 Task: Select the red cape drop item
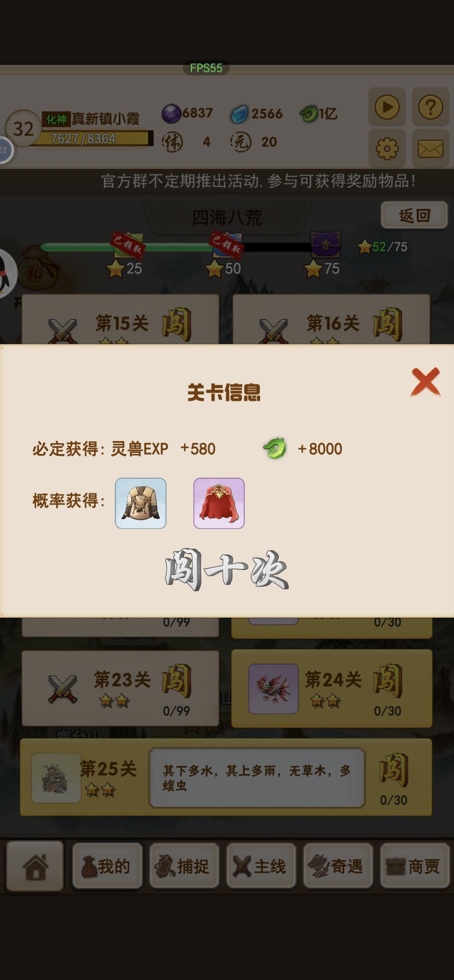pos(219,503)
